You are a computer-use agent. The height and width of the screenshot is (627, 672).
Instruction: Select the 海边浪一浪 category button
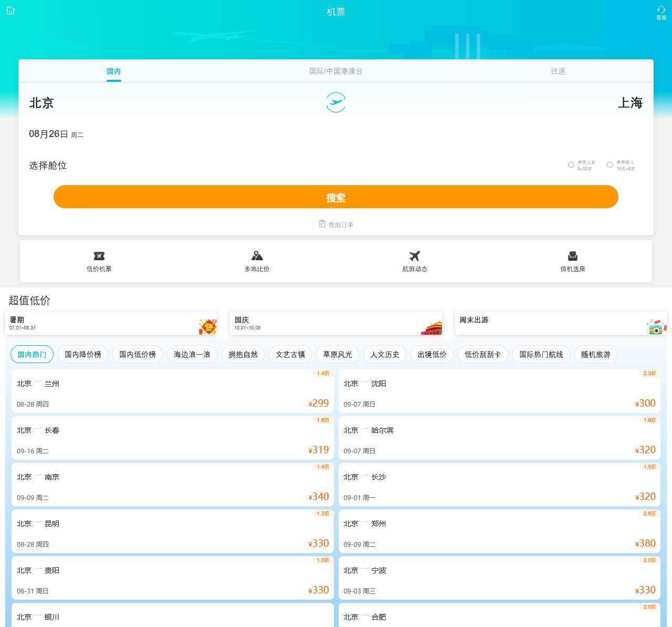pos(192,355)
